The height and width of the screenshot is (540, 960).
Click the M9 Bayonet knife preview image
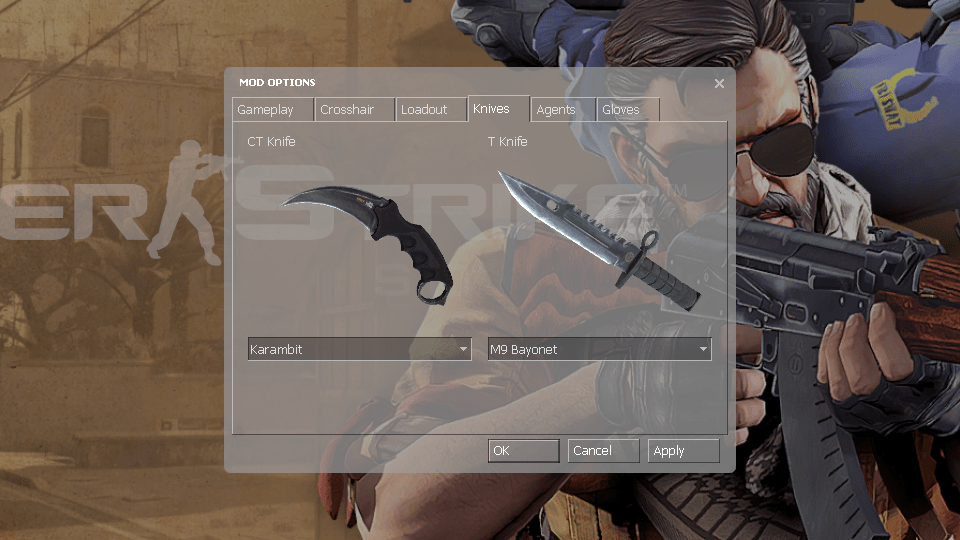coord(598,240)
